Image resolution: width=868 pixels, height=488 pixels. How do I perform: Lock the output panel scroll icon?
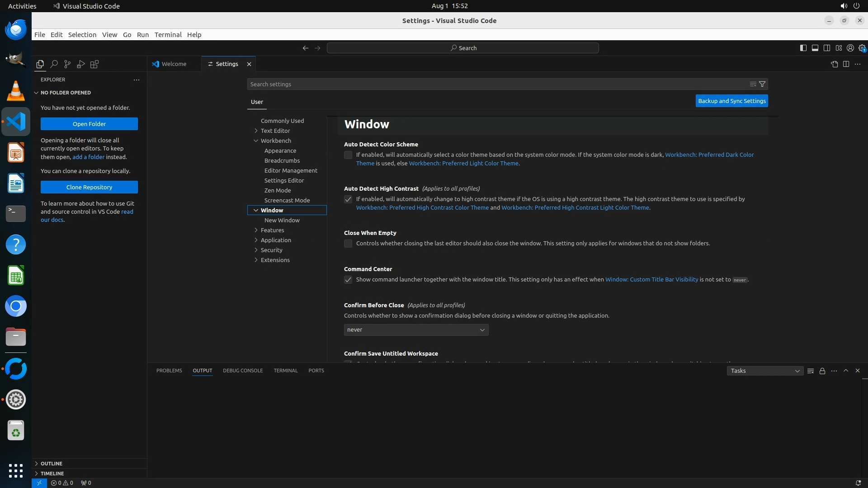click(x=822, y=371)
